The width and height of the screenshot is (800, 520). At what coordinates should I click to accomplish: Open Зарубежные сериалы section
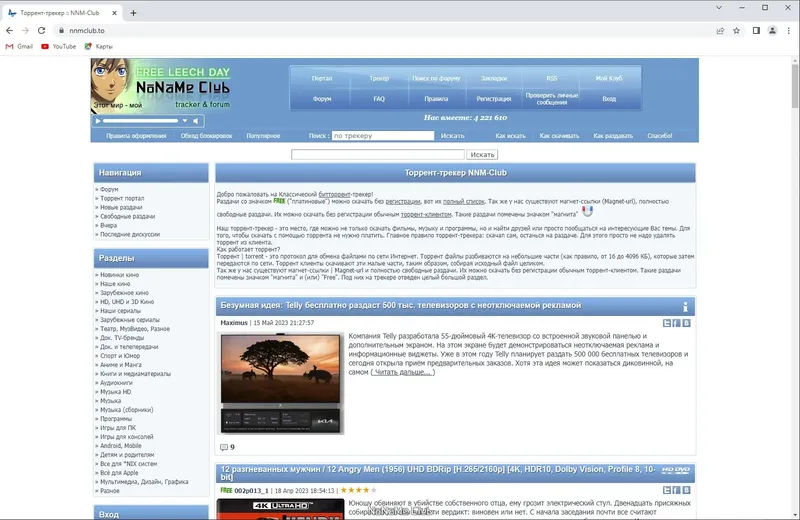click(x=130, y=320)
